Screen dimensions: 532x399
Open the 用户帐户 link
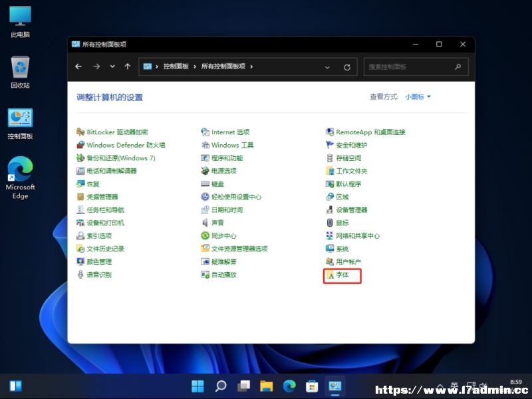click(348, 261)
